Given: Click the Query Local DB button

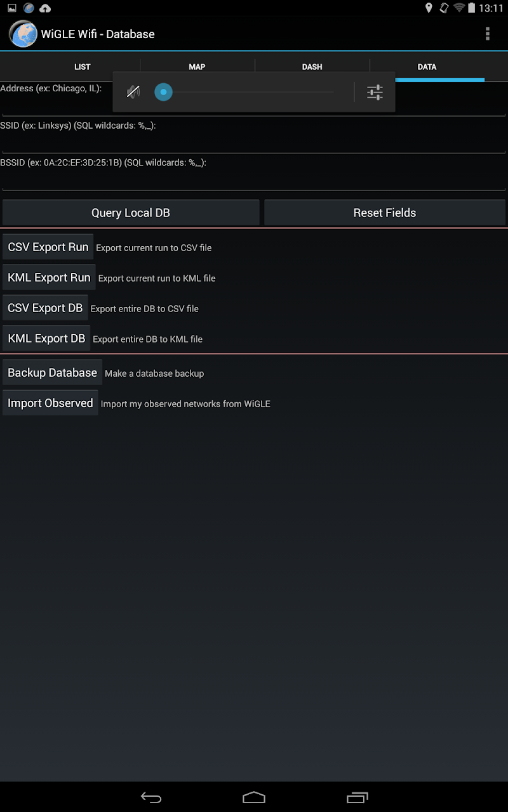Looking at the screenshot, I should pyautogui.click(x=131, y=213).
